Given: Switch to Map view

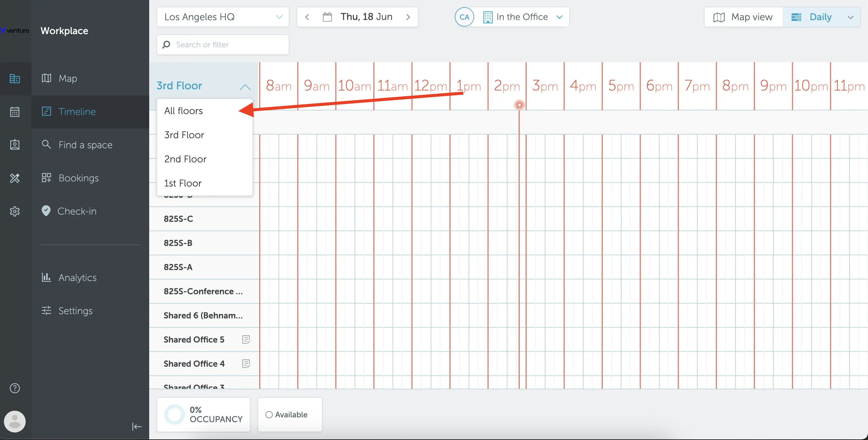Looking at the screenshot, I should 743,17.
